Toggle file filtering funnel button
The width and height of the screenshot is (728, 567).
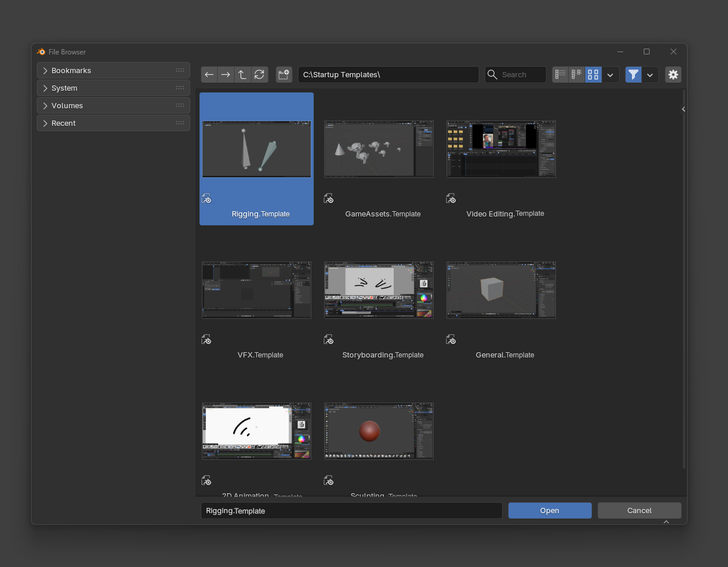633,74
